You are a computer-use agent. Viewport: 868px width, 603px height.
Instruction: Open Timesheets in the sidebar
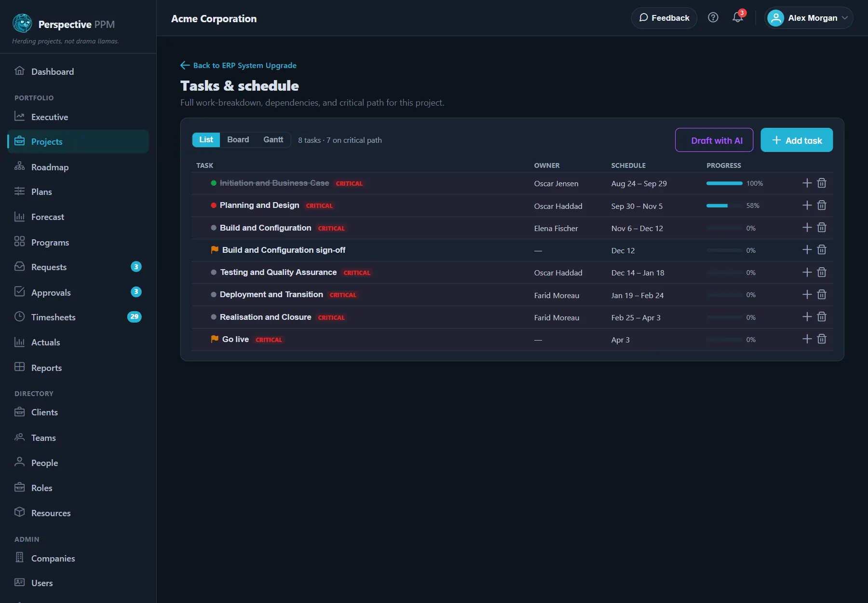[78, 317]
